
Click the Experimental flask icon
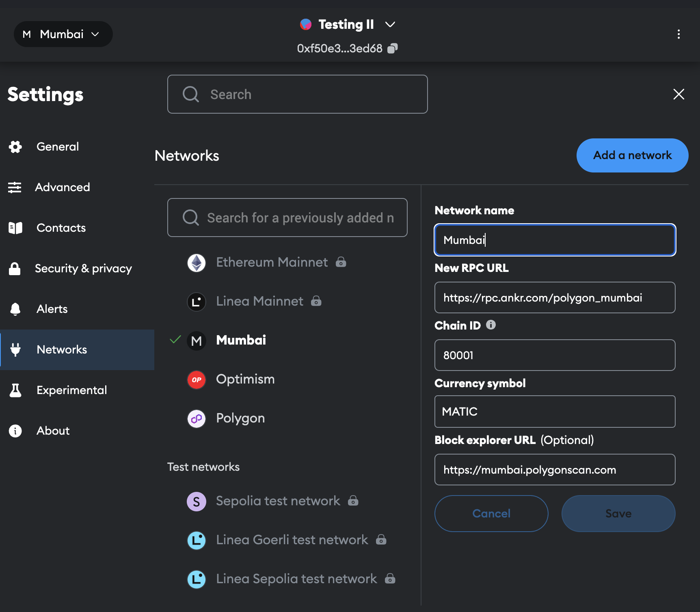click(15, 390)
